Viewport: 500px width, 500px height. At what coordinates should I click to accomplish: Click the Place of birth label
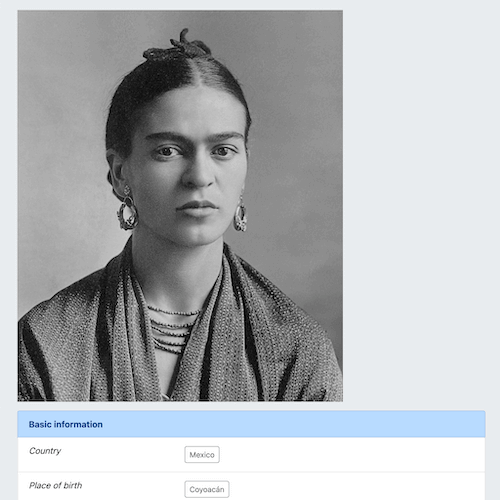coord(55,485)
